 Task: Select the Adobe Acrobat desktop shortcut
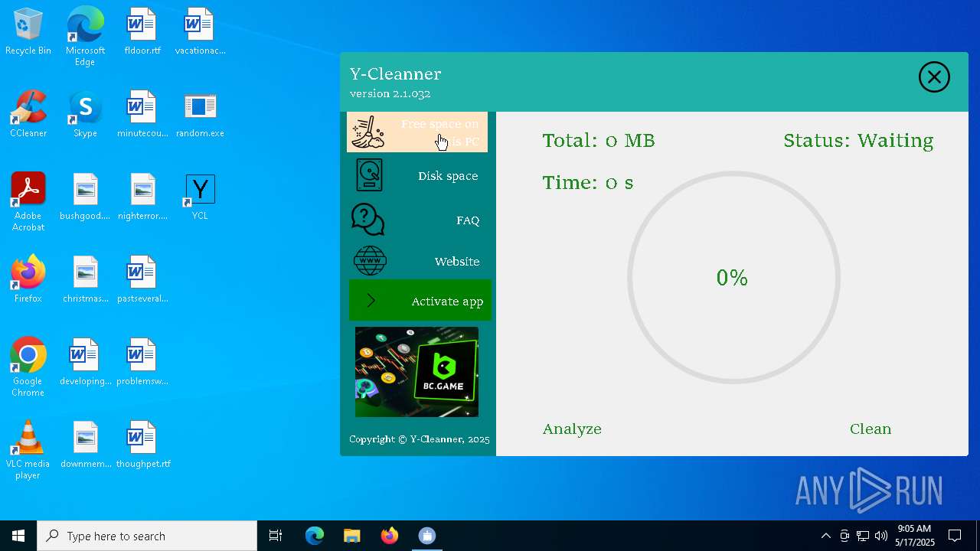[28, 202]
